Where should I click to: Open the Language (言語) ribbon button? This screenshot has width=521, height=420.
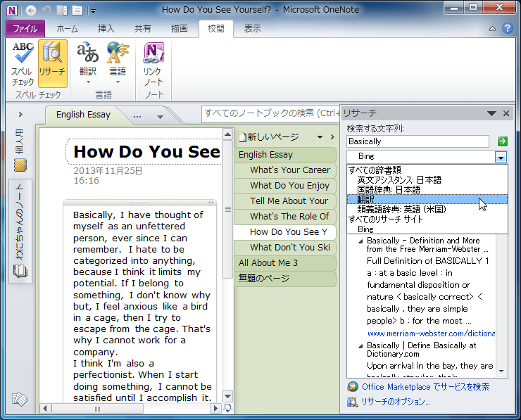tap(118, 64)
